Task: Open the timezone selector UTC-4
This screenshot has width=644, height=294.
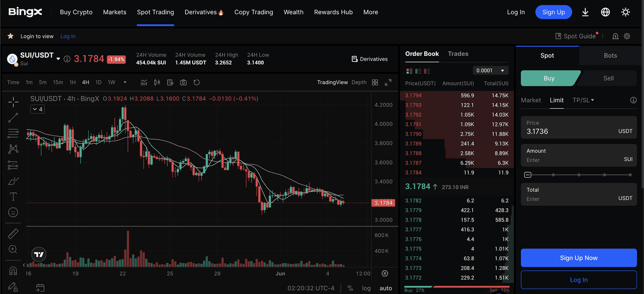Action: [311, 288]
